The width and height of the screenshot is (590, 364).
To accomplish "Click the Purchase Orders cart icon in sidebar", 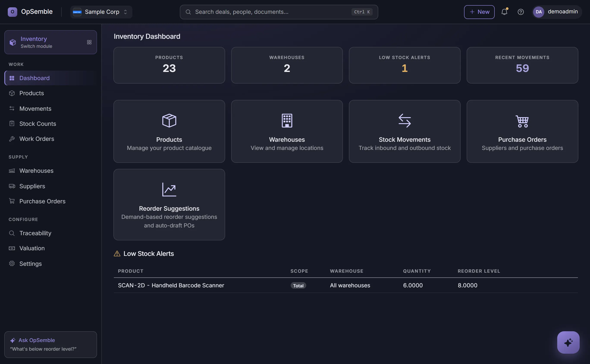I will tap(12, 201).
